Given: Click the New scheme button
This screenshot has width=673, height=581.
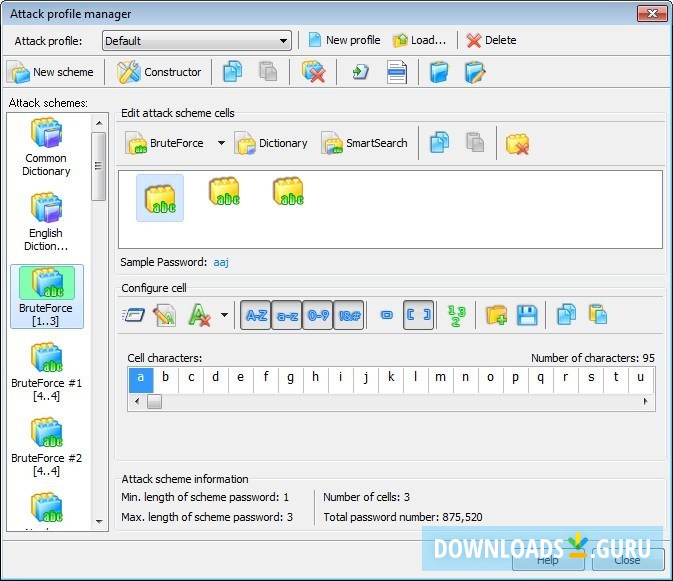Looking at the screenshot, I should pos(51,72).
